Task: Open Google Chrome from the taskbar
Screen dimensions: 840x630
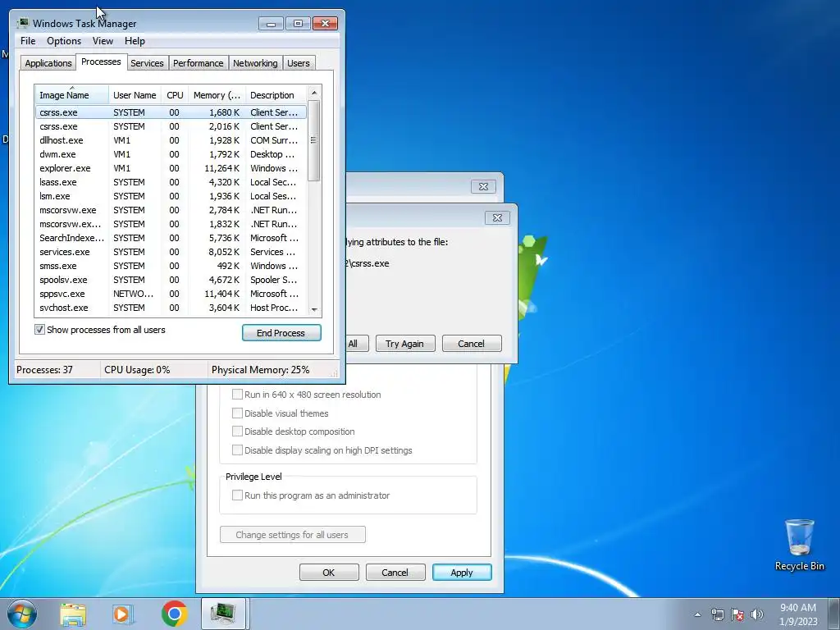Action: tap(174, 614)
